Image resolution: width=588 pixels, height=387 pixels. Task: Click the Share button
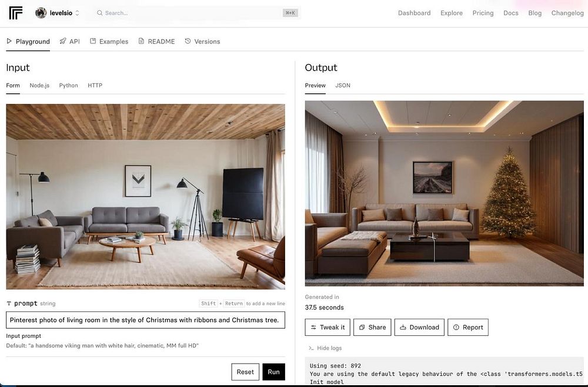pos(372,327)
